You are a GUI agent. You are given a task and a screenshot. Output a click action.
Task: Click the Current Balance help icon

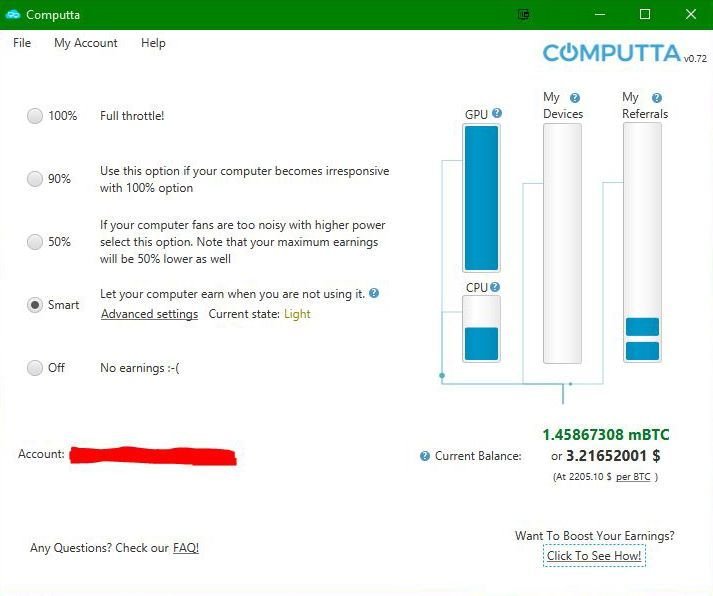425,456
